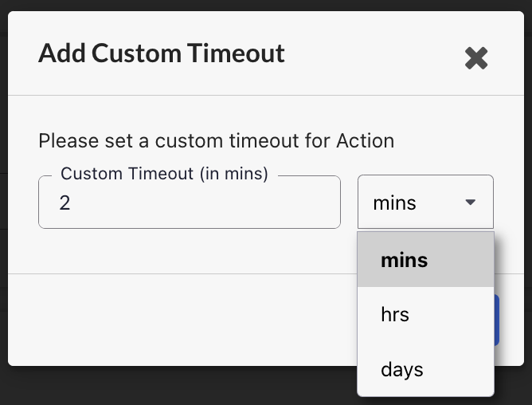Viewport: 532px width, 405px height.
Task: Dismiss the dialog using the cross icon
Action: 475,57
